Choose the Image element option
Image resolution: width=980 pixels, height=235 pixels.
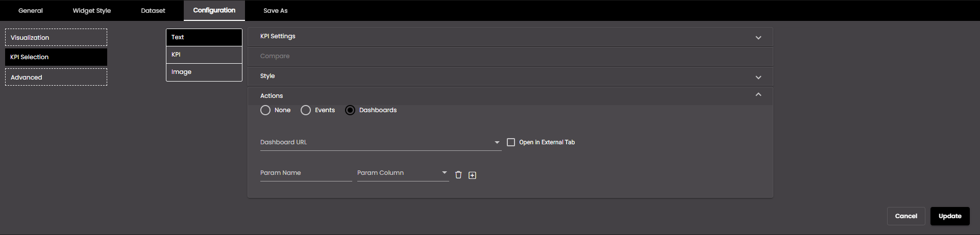coord(204,72)
